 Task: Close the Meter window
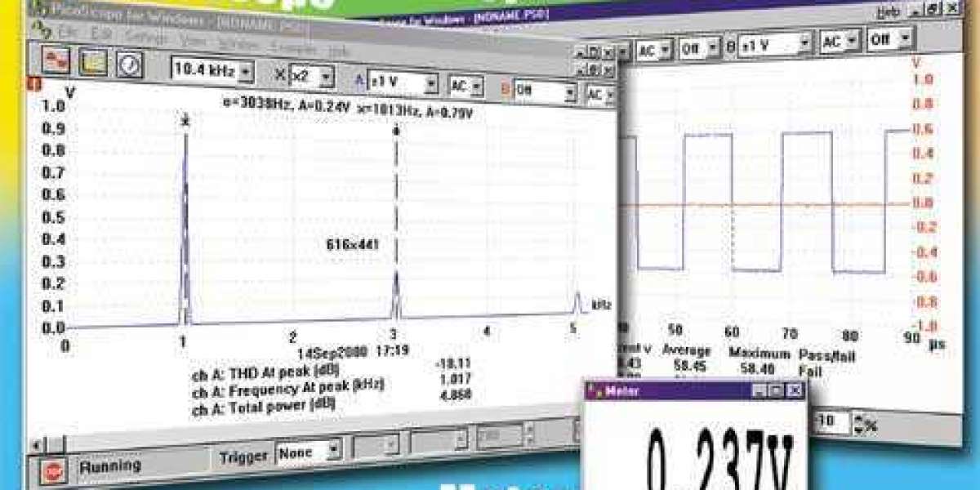pyautogui.click(x=794, y=391)
